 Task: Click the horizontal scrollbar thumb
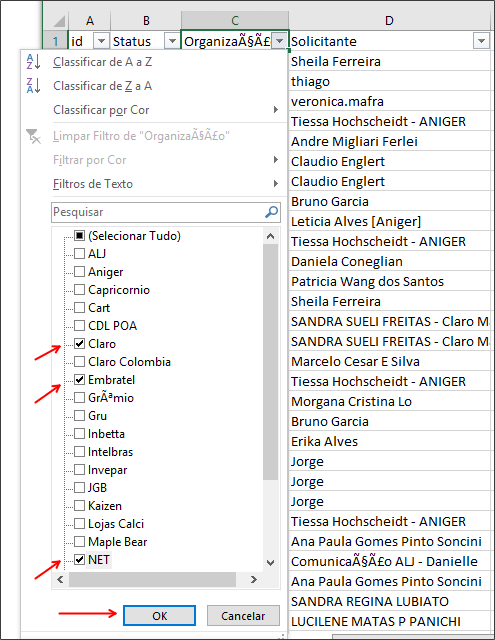coord(152,579)
